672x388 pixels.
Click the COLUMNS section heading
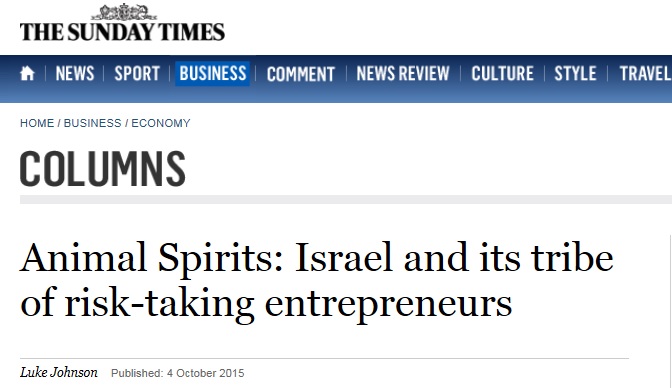[102, 168]
